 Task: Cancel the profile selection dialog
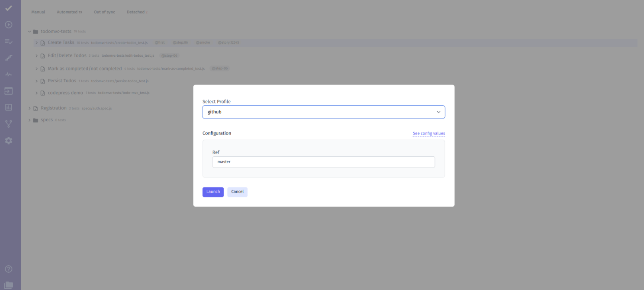coord(237,192)
